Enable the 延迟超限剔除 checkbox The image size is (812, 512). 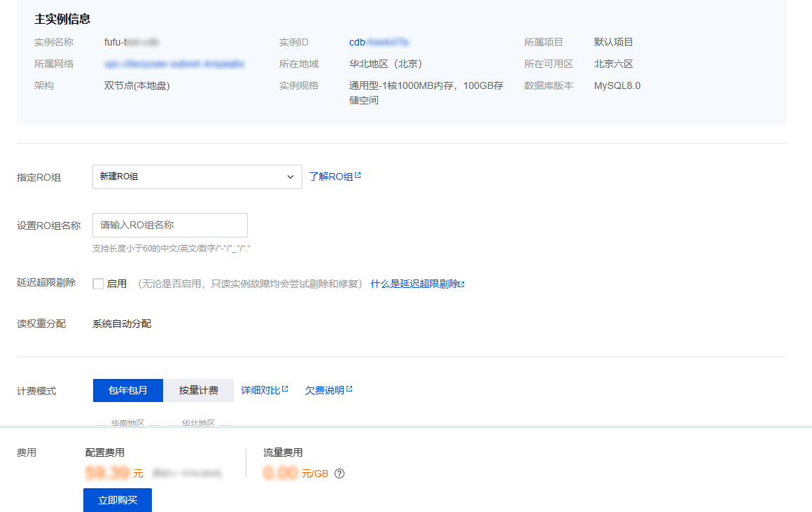pyautogui.click(x=98, y=284)
